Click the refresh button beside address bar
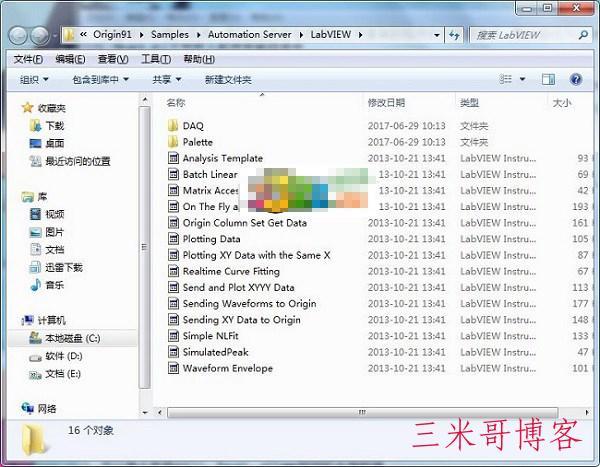 [454, 35]
